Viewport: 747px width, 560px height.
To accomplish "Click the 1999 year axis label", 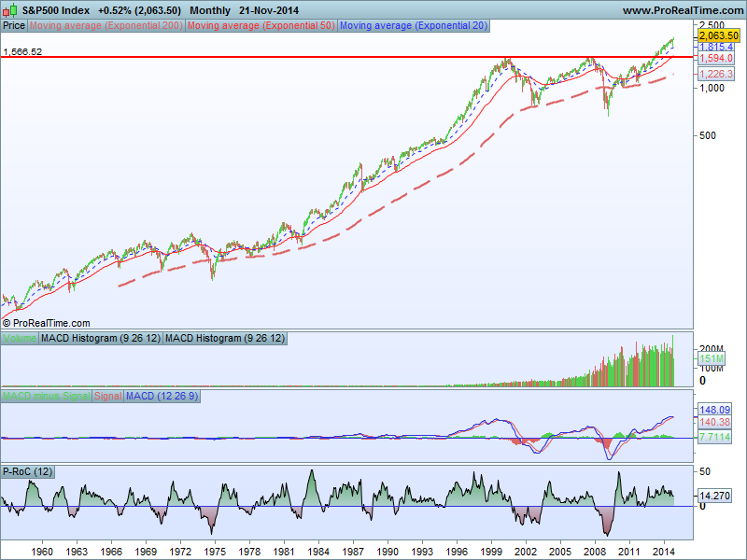I will point(491,552).
